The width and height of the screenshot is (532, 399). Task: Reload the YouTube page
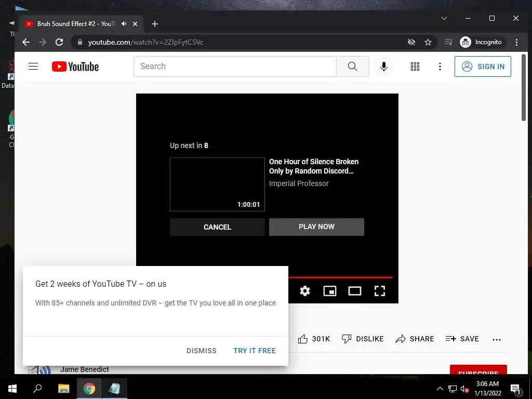pyautogui.click(x=59, y=42)
